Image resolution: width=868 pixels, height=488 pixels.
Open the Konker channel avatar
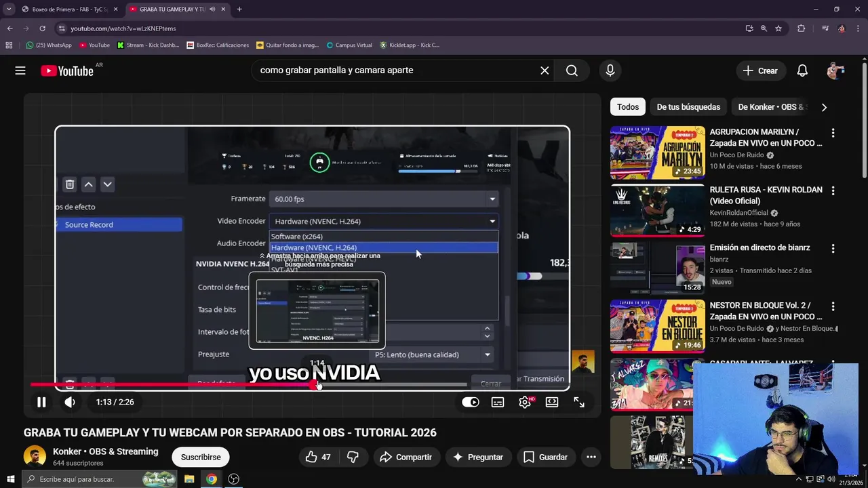[x=35, y=457]
